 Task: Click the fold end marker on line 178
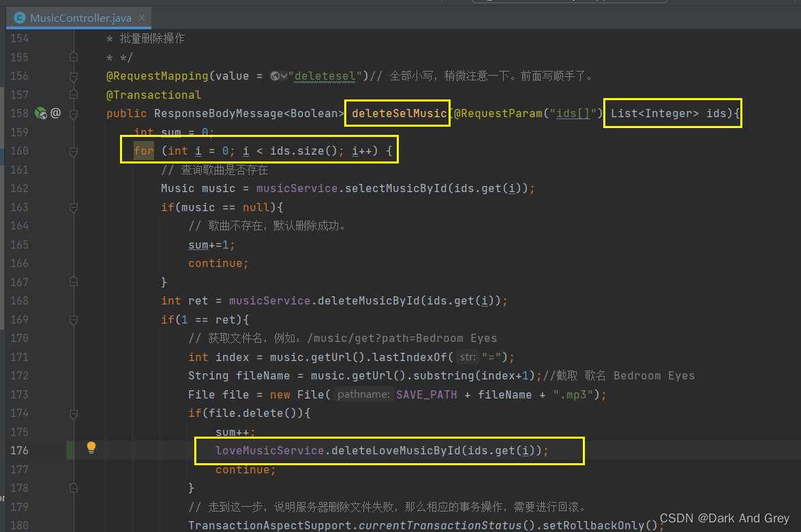click(74, 488)
